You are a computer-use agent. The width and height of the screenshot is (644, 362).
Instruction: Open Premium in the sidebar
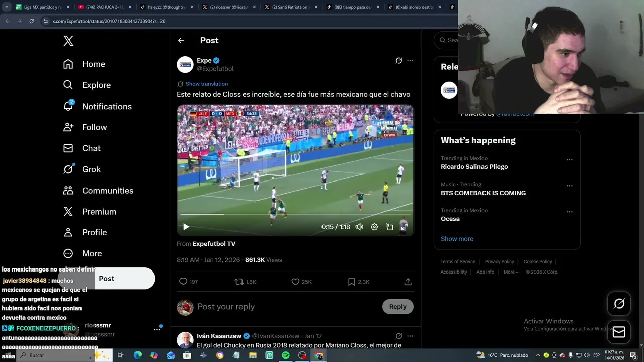pos(89,212)
